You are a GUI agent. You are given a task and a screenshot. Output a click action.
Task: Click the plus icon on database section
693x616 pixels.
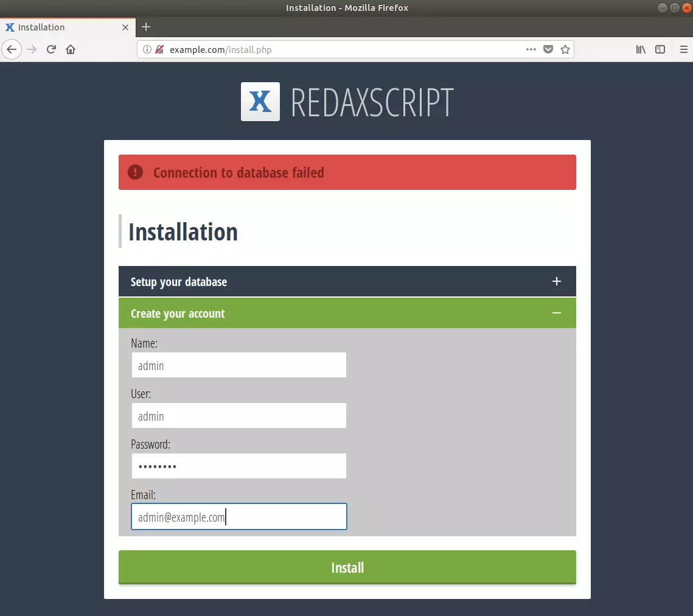(557, 281)
